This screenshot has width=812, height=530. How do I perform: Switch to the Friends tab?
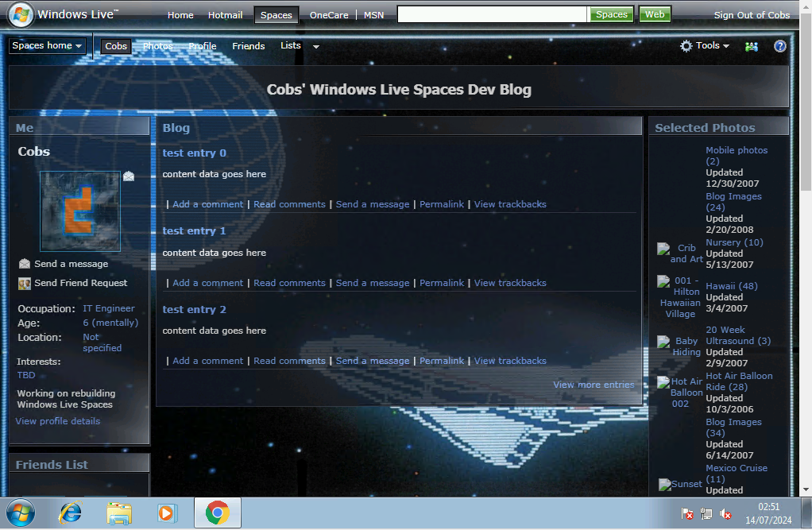248,46
